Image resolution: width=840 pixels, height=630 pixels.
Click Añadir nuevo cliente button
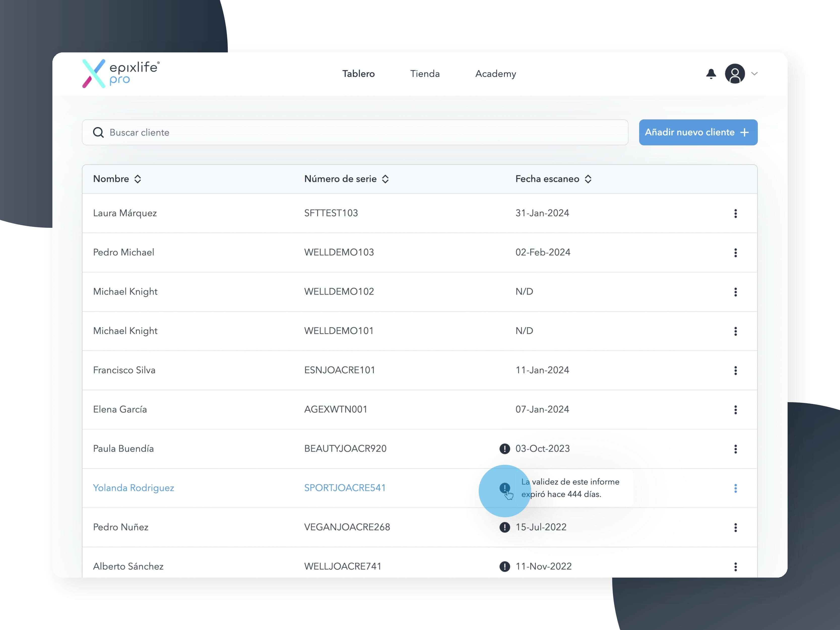coord(698,133)
